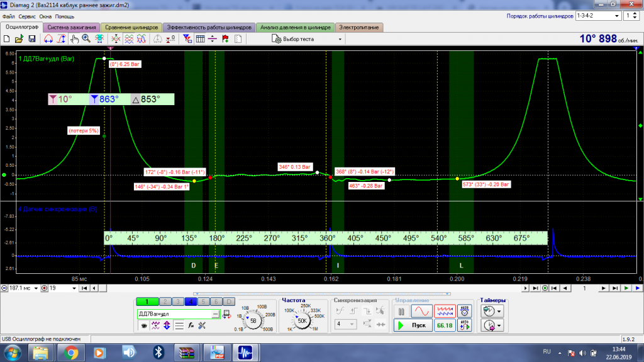Image resolution: width=644 pixels, height=362 pixels.
Task: Open the 187.1 мс time scale dropdown
Action: pos(36,288)
